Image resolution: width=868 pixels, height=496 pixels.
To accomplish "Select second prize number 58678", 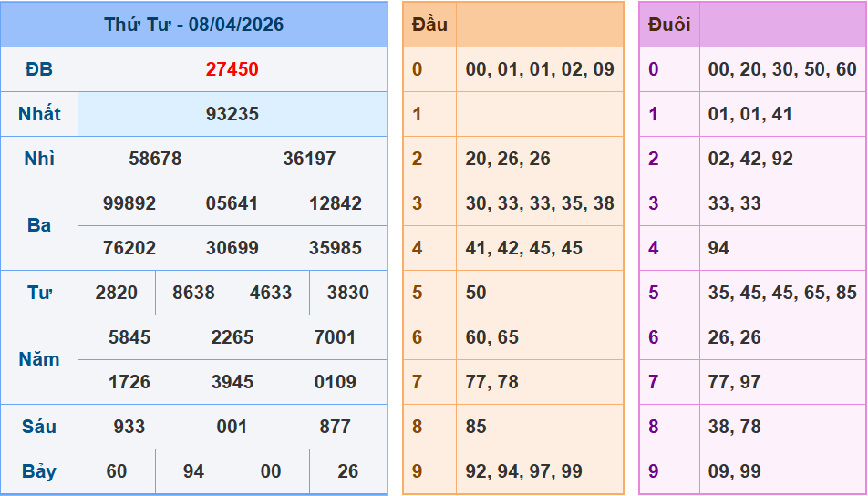I will point(155,159).
